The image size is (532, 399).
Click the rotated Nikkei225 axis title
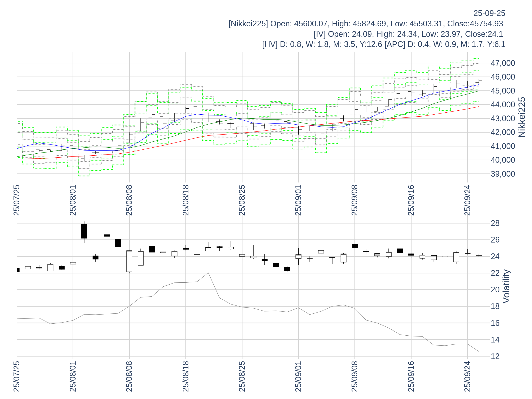[x=521, y=117]
